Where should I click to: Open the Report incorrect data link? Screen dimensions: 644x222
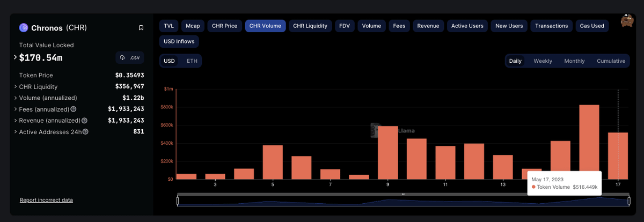click(46, 200)
